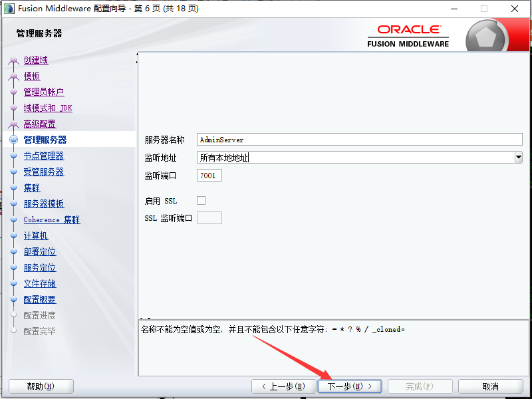The height and width of the screenshot is (399, 532).
Task: Click the collapse arrows beside the navigation pane
Action: click(x=137, y=58)
